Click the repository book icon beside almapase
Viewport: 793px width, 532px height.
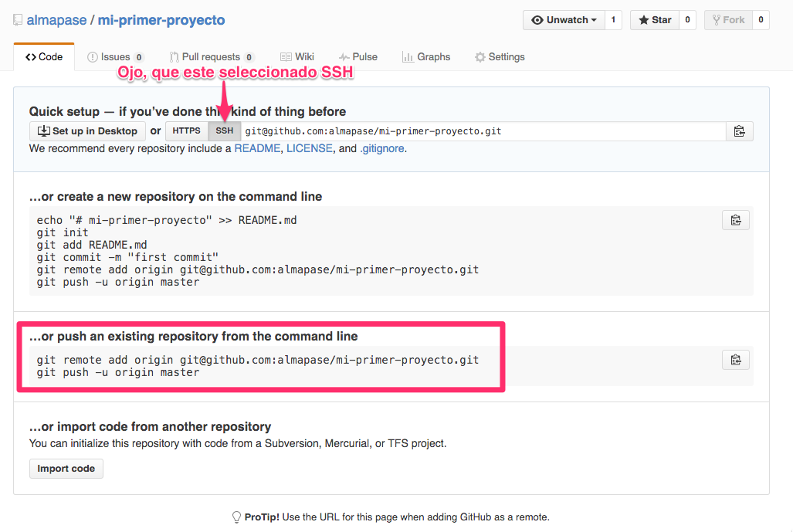(x=18, y=20)
